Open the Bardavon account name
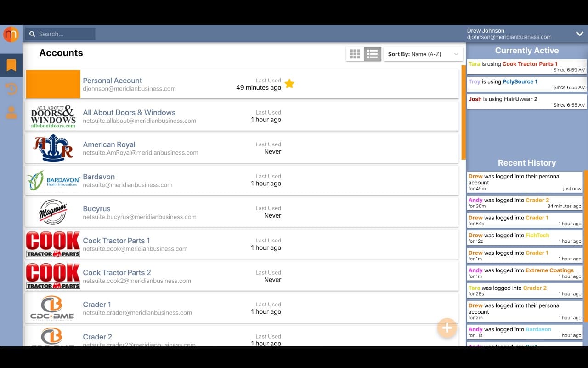The image size is (588, 368). (x=99, y=177)
